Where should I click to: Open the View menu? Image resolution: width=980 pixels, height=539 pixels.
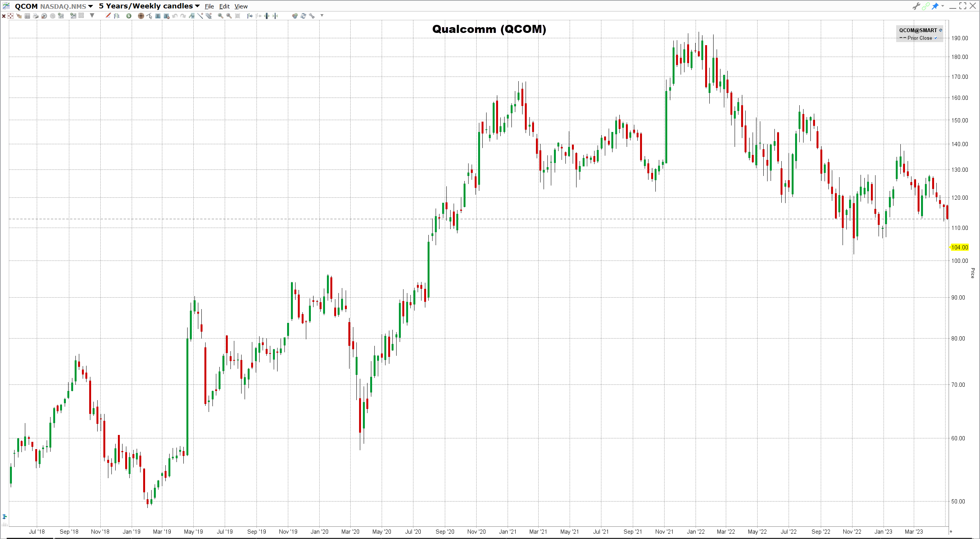coord(241,7)
